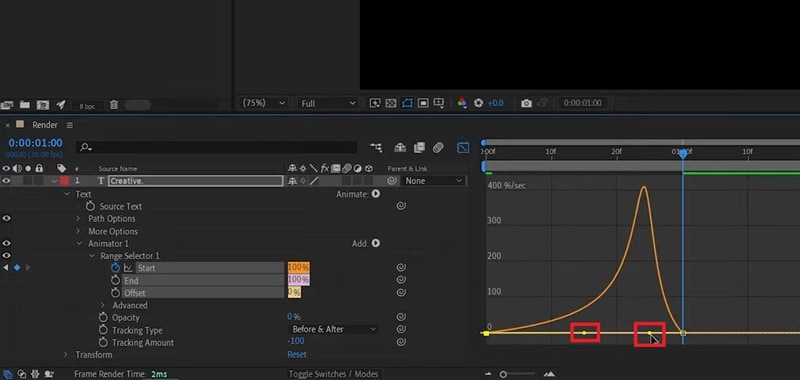Click the Show Channel color icon
The image size is (800, 380).
click(x=462, y=103)
